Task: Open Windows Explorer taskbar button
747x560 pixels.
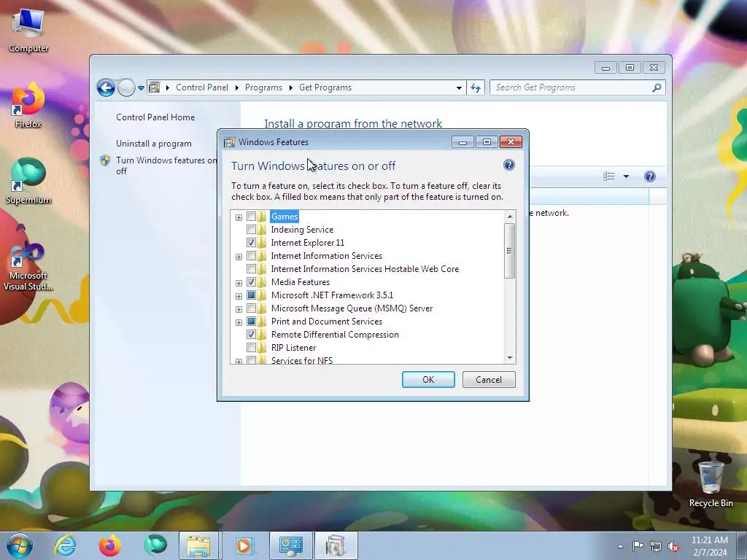Action: [x=198, y=545]
